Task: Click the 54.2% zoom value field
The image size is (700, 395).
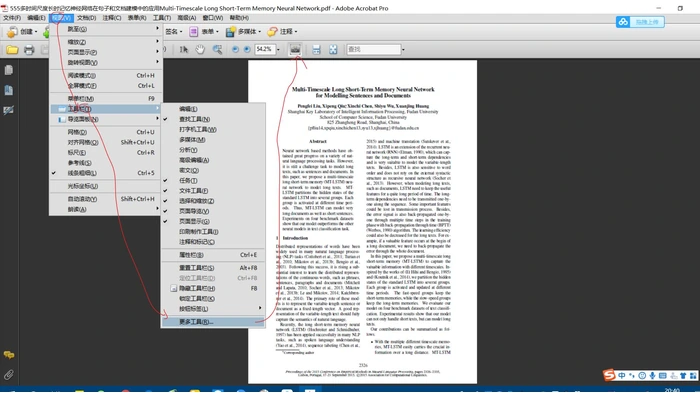Action: tap(265, 50)
